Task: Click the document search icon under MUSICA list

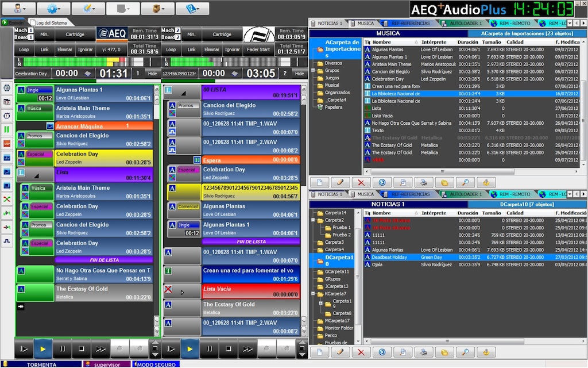Action: coord(403,182)
